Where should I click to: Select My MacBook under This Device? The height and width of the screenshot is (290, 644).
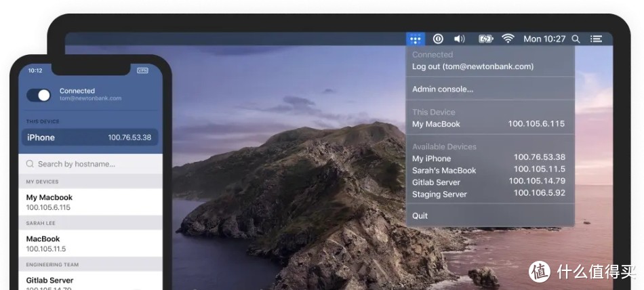pyautogui.click(x=490, y=124)
